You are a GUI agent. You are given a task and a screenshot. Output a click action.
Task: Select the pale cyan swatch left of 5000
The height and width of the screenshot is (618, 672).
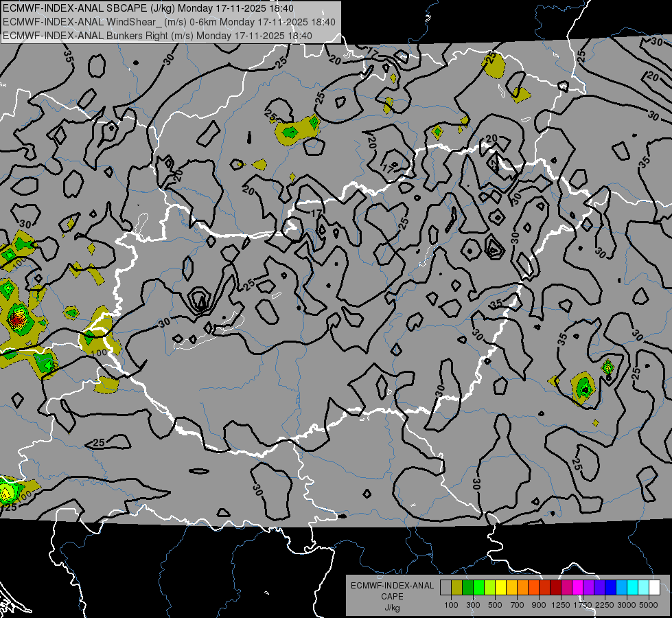(644, 587)
